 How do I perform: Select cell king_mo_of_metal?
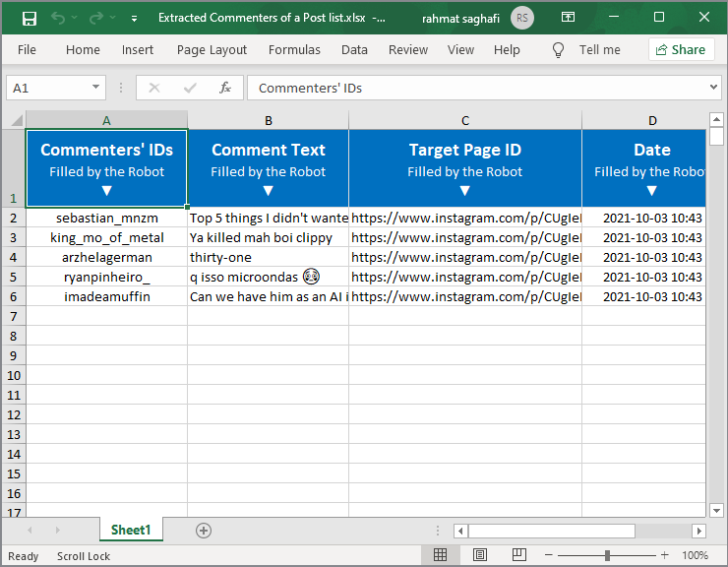pos(107,237)
